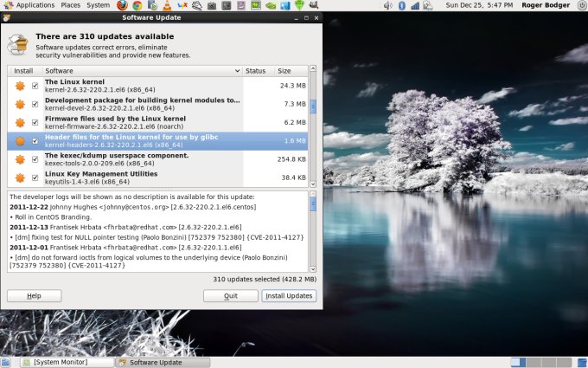Select the Linux Key Management Utilities row
This screenshot has width=588, height=368.
pyautogui.click(x=157, y=178)
